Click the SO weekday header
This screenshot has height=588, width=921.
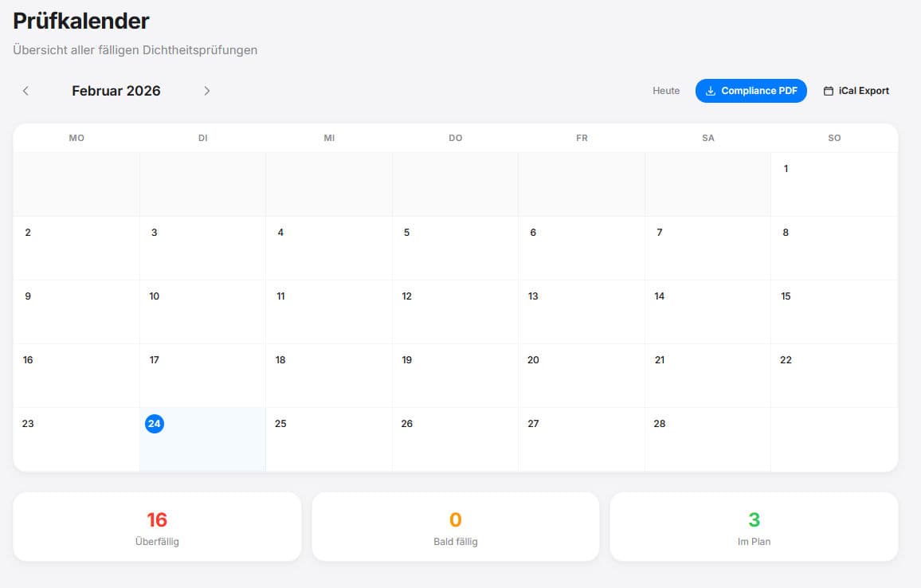point(834,138)
